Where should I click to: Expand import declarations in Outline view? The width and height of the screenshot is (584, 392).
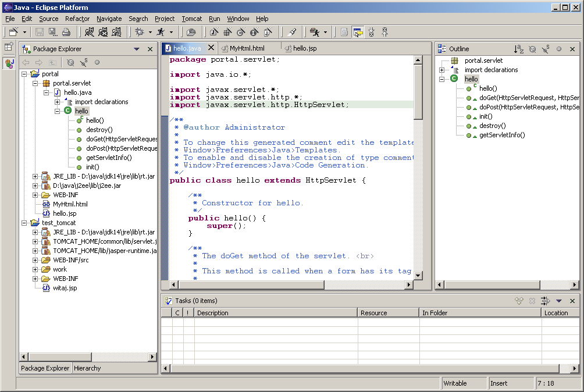(x=441, y=70)
